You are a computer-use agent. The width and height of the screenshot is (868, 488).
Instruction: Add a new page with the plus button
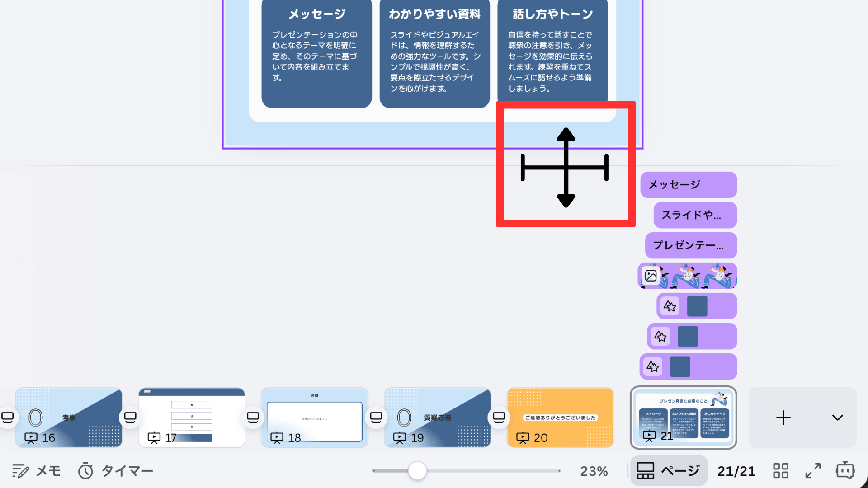tap(783, 418)
